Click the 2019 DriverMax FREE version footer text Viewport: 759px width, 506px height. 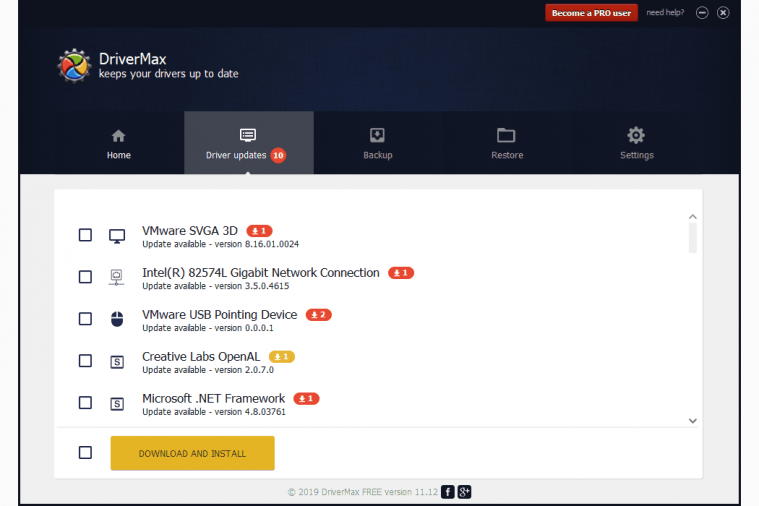(363, 492)
